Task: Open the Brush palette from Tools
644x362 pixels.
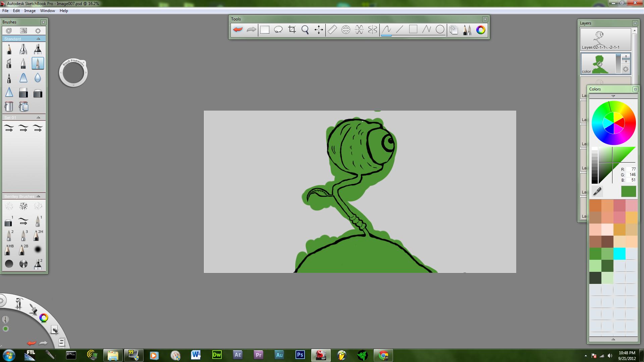Action: tap(467, 30)
